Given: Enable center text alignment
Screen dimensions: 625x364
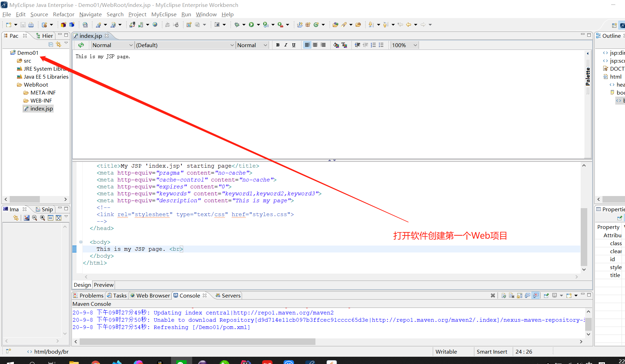Looking at the screenshot, I should 315,45.
